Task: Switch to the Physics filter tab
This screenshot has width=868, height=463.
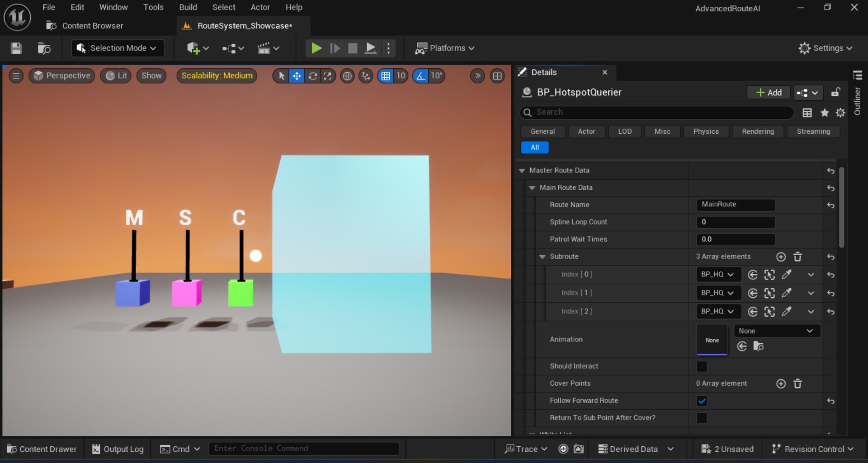Action: pyautogui.click(x=706, y=131)
